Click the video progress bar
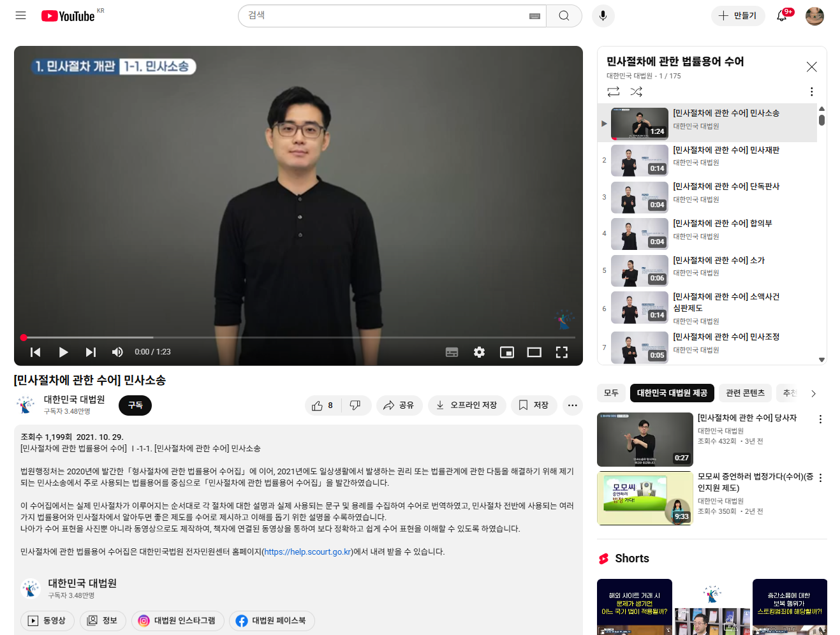840x635 pixels. pos(298,337)
